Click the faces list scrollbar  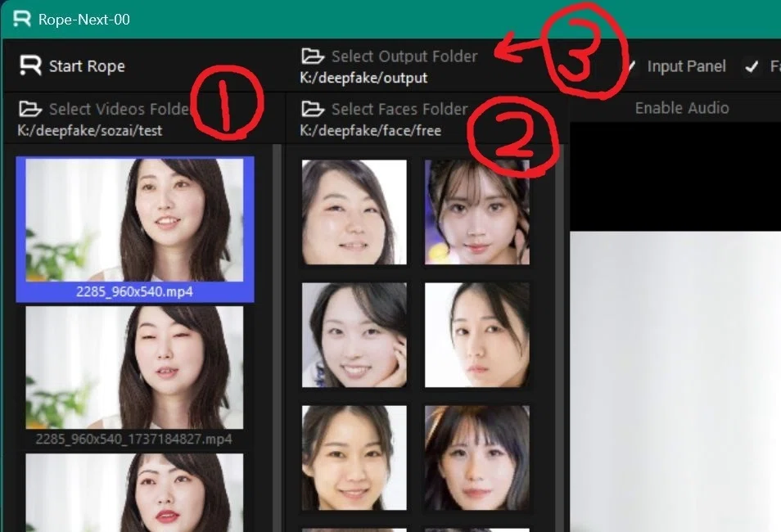[560, 338]
